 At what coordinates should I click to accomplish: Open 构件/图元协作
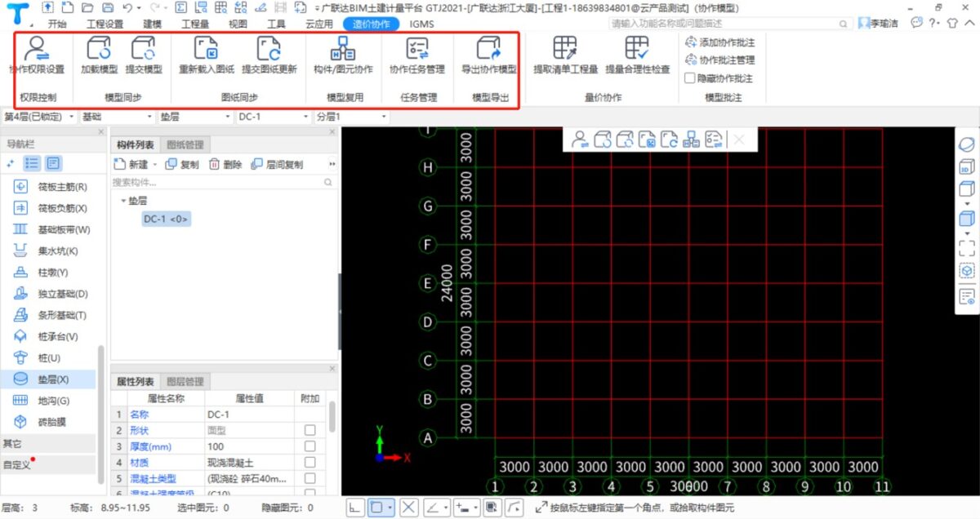[x=343, y=55]
